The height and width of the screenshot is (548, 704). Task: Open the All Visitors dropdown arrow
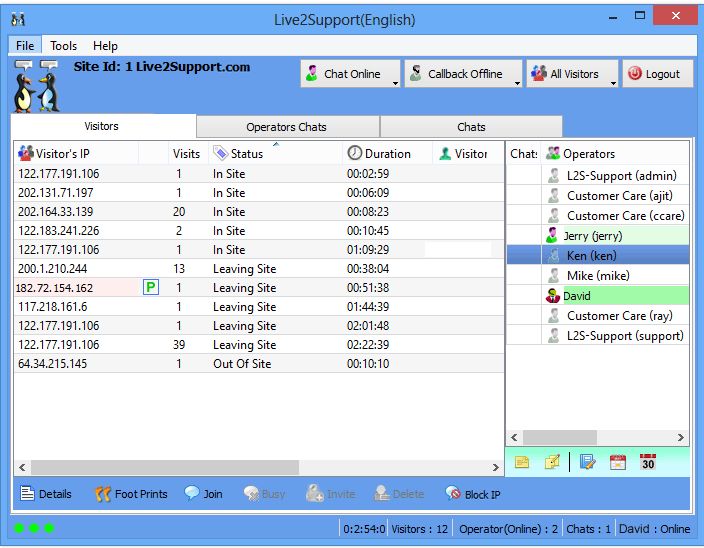click(x=613, y=82)
